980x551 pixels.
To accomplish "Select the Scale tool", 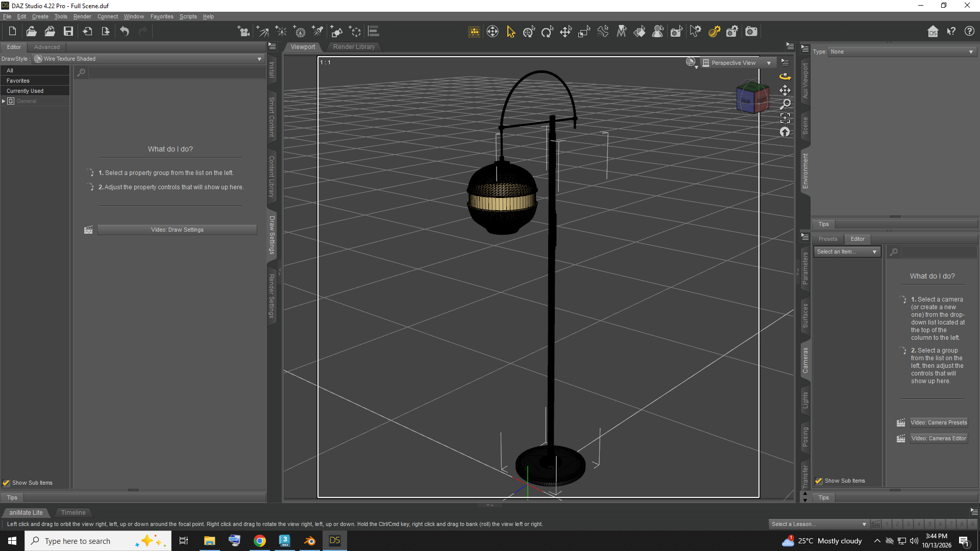I will pos(584,32).
